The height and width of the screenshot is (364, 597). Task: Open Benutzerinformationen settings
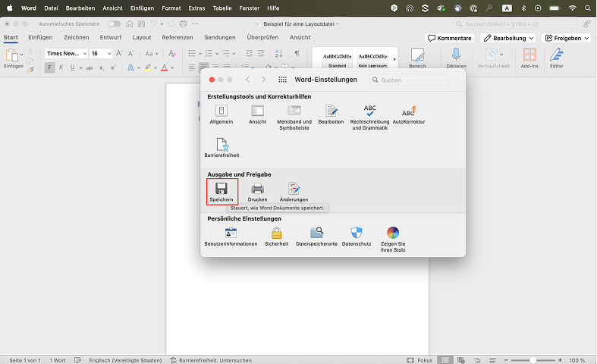(x=231, y=236)
